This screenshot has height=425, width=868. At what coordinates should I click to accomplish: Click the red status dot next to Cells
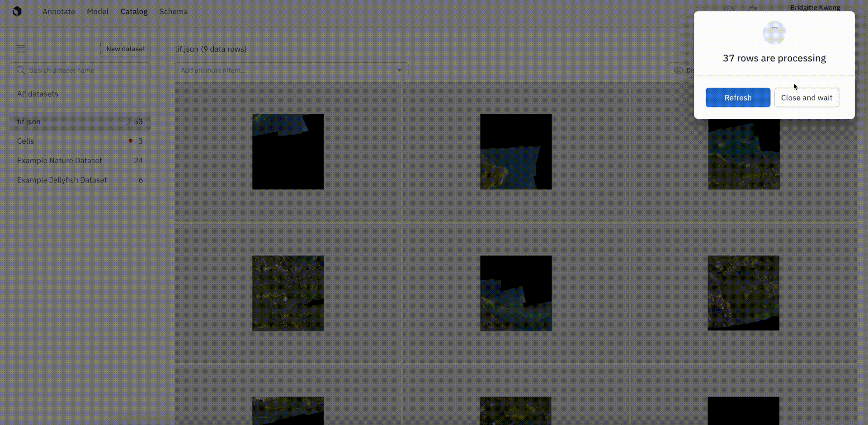(x=131, y=141)
